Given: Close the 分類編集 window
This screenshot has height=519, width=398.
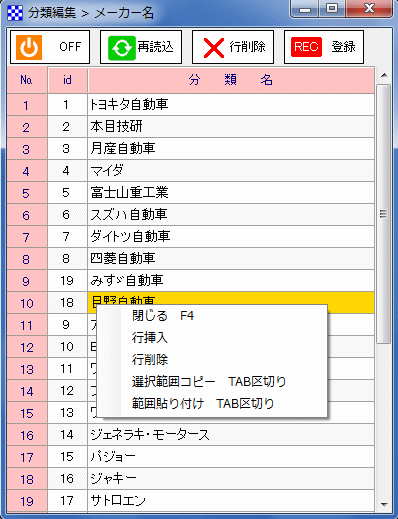Looking at the screenshot, I should (x=369, y=9).
